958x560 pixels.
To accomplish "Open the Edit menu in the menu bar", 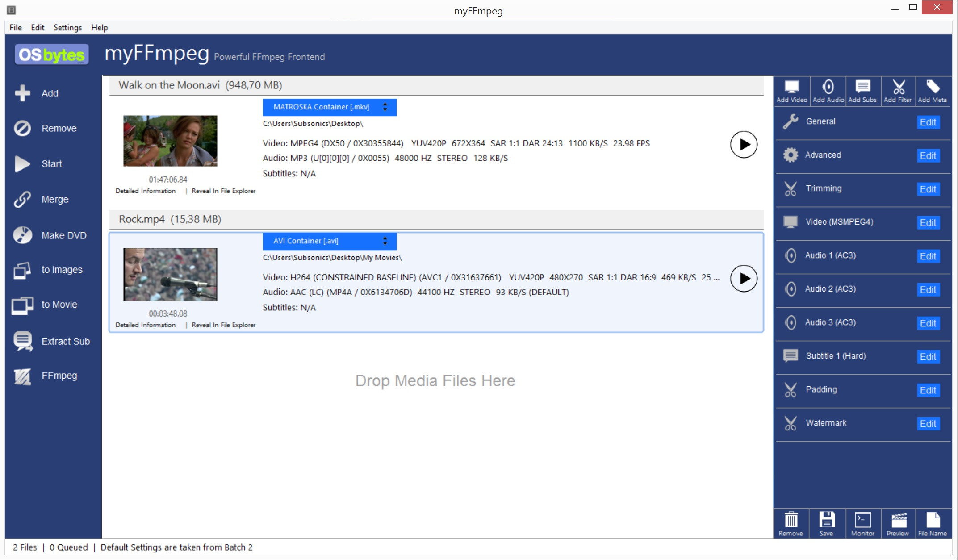I will click(38, 27).
